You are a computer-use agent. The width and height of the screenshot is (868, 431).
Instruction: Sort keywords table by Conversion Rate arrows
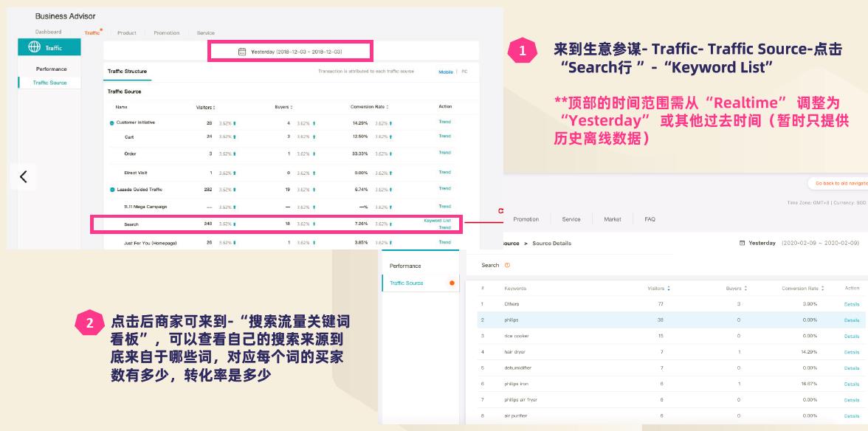(x=822, y=289)
